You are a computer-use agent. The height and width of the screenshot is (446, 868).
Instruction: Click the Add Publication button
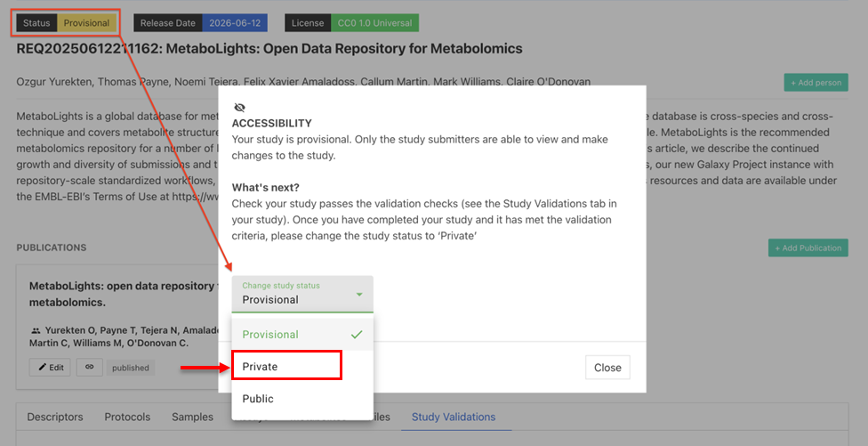(808, 247)
